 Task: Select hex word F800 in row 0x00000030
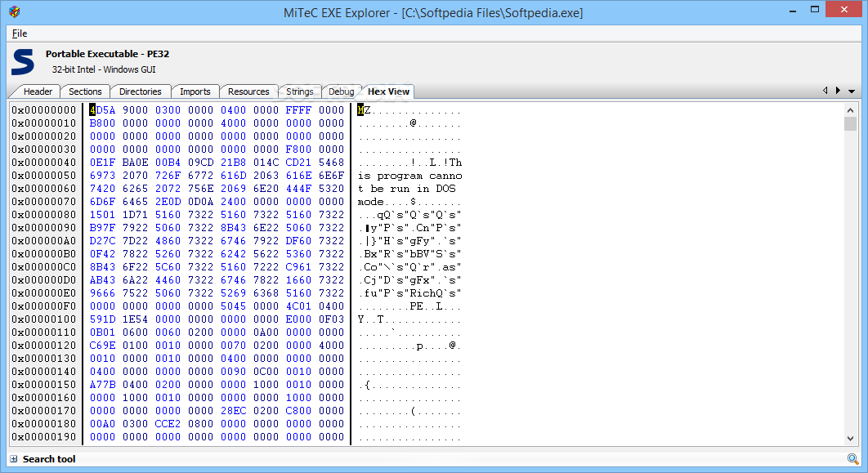click(298, 149)
